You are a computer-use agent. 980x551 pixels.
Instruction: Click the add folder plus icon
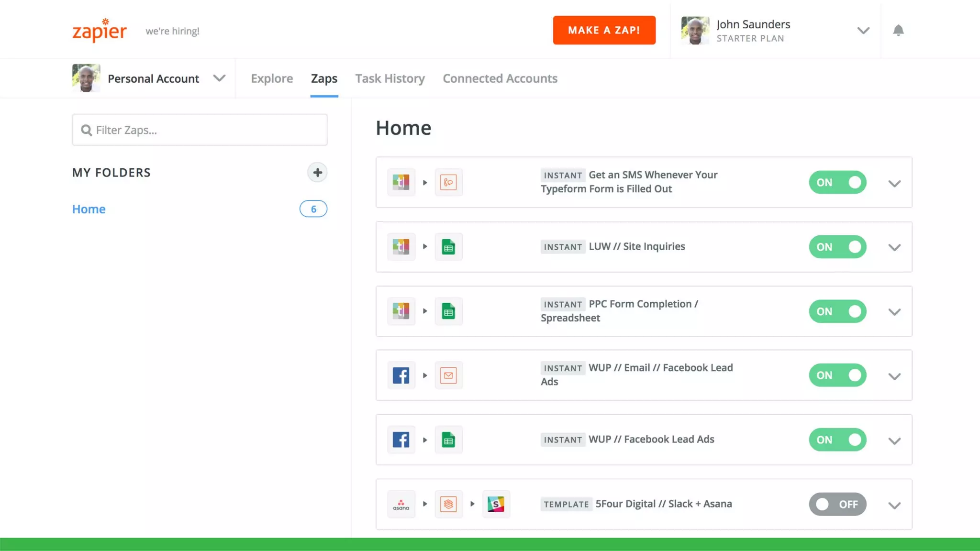pos(317,173)
